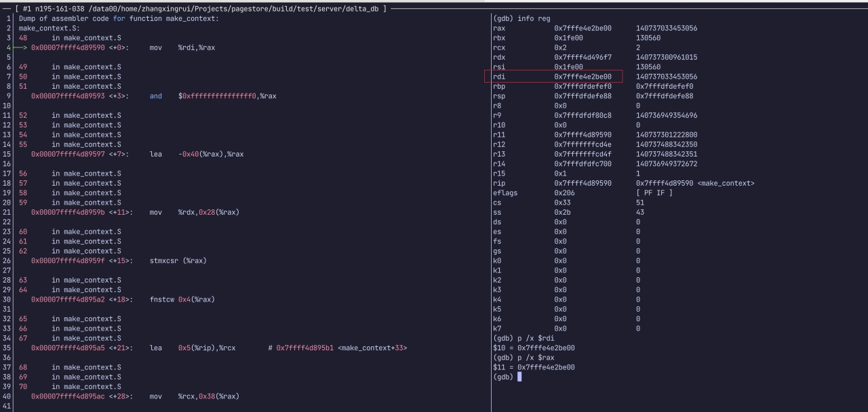The image size is (868, 412).
Task: Click the tmux pane title showing delta_db path
Action: [x=201, y=9]
